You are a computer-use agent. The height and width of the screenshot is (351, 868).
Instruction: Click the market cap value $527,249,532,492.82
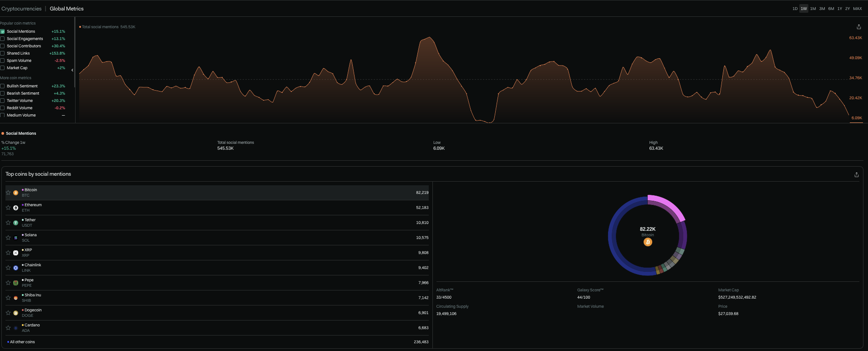pos(737,297)
